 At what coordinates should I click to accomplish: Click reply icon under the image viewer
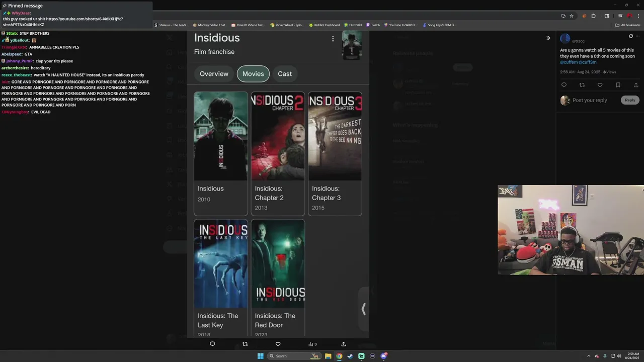click(x=212, y=344)
